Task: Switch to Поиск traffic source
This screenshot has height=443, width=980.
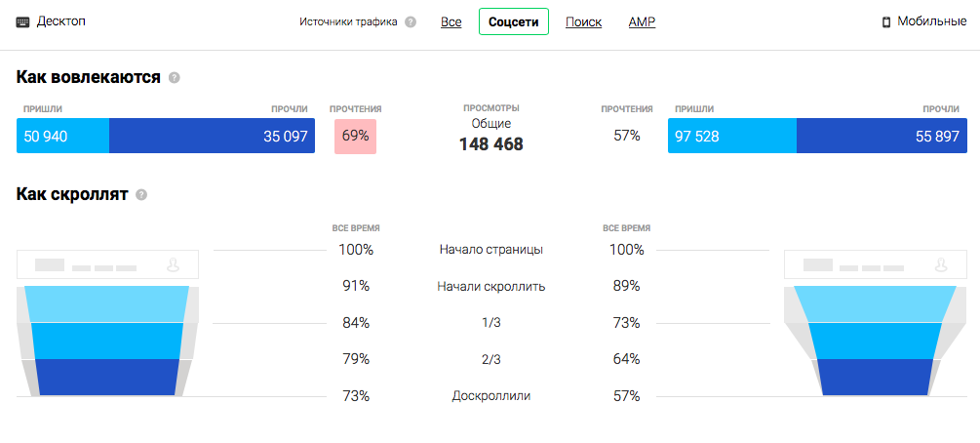Action: [x=583, y=21]
